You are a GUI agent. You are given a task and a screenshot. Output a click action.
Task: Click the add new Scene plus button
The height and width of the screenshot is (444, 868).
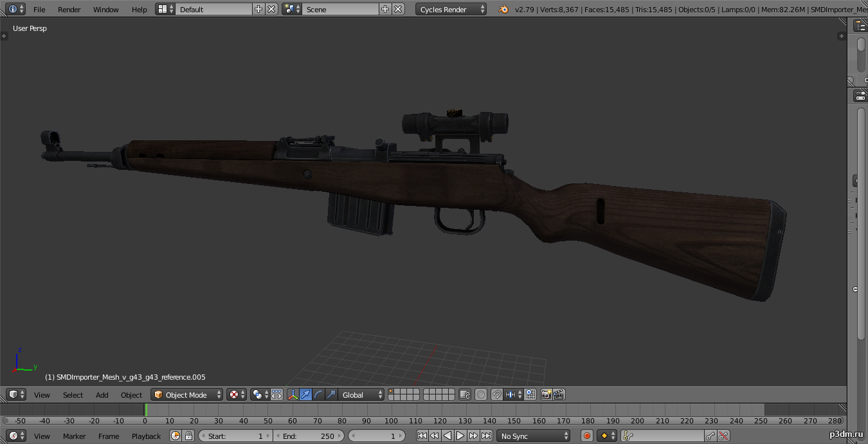tap(384, 9)
